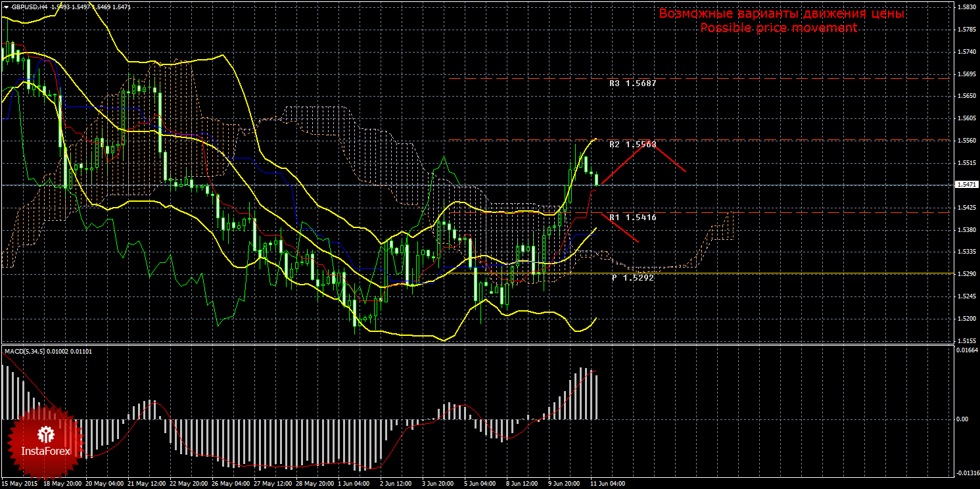980x489 pixels.
Task: Select the R1 1.5416 level label
Action: coord(632,217)
